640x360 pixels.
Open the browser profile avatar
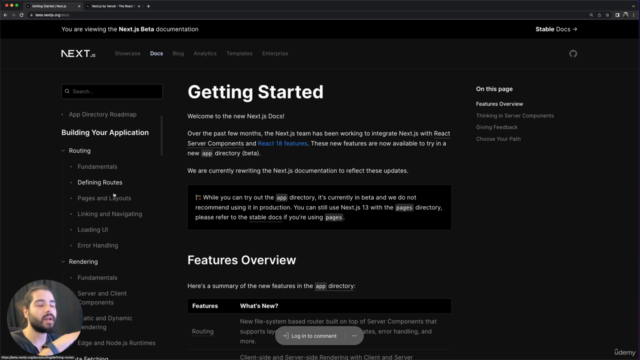click(x=626, y=15)
